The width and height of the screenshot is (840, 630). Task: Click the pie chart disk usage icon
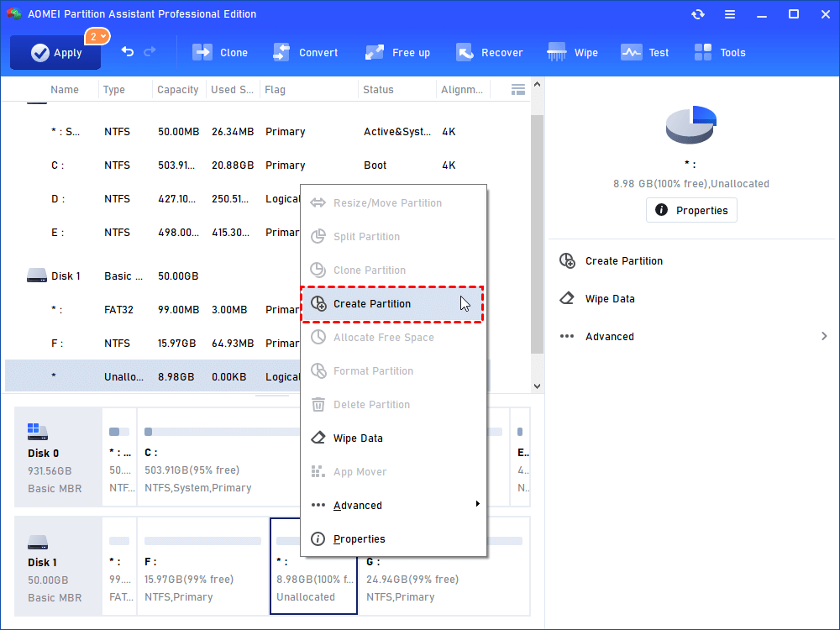point(691,124)
